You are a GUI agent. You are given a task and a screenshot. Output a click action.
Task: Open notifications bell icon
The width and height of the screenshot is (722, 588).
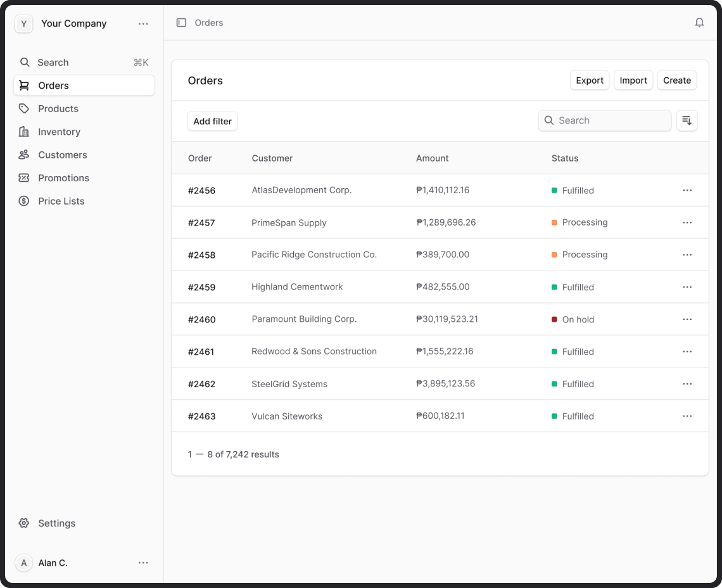click(699, 23)
